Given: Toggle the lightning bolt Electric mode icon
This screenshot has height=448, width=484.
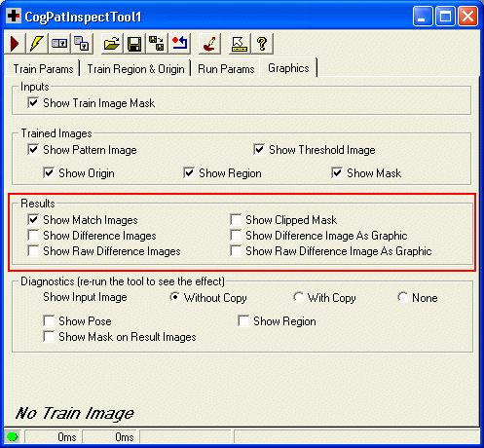Looking at the screenshot, I should coord(36,44).
